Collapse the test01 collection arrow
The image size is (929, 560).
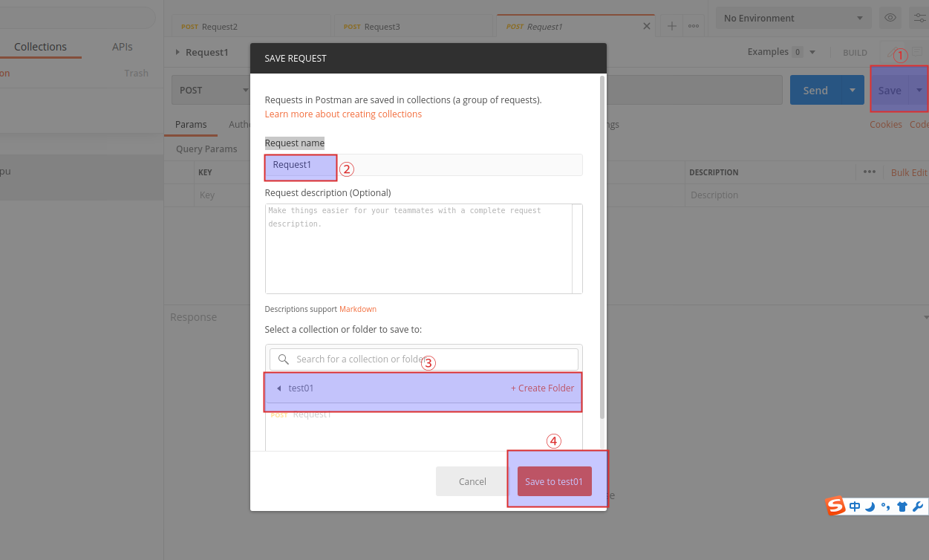click(x=279, y=388)
